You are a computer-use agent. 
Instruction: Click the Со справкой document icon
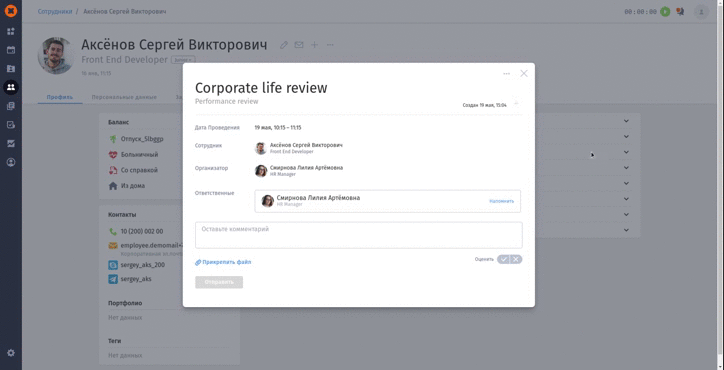coord(113,170)
